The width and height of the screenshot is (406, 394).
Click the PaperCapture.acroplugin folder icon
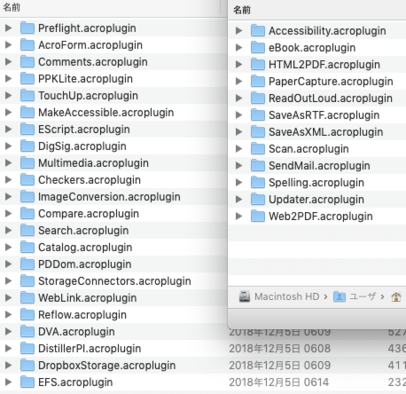[258, 81]
